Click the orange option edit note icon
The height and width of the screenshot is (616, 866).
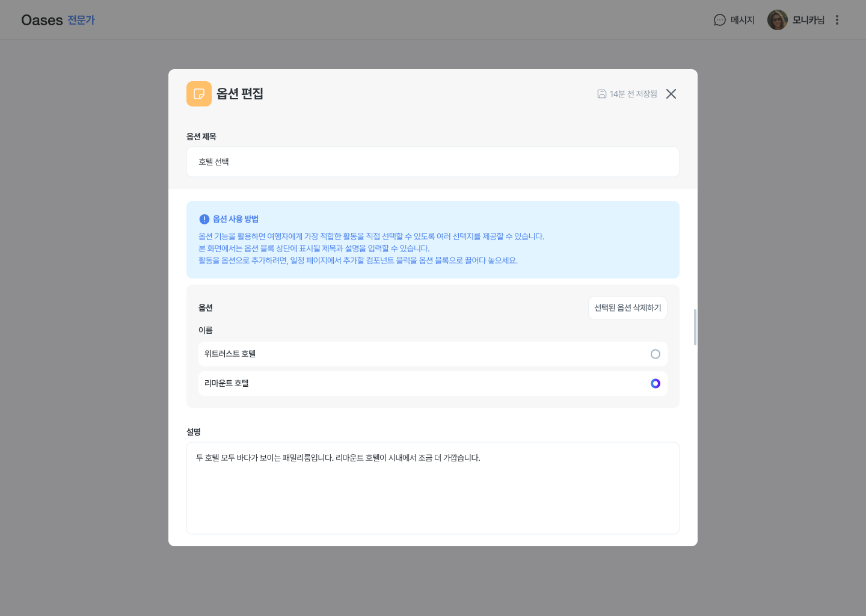(x=199, y=94)
